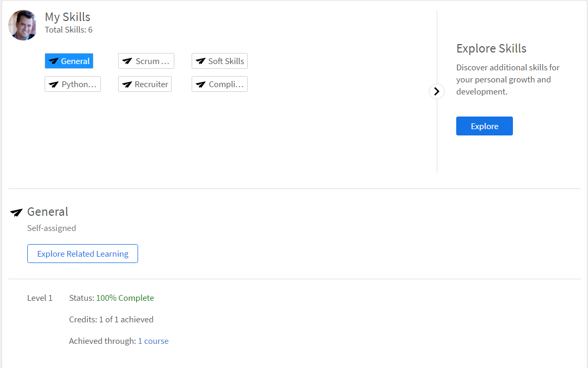Image resolution: width=588 pixels, height=368 pixels.
Task: Click Explore Related Learning button
Action: click(82, 254)
